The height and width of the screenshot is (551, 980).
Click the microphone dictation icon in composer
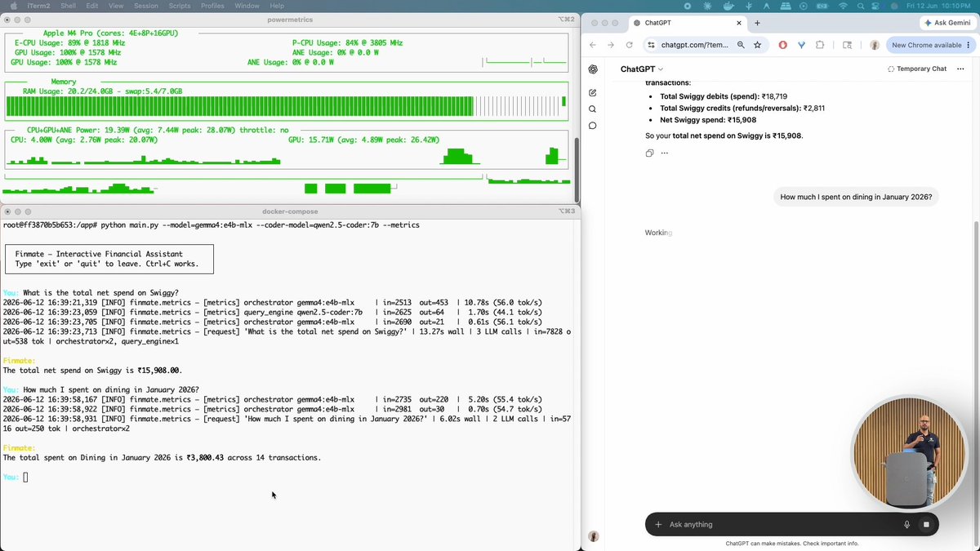click(907, 524)
